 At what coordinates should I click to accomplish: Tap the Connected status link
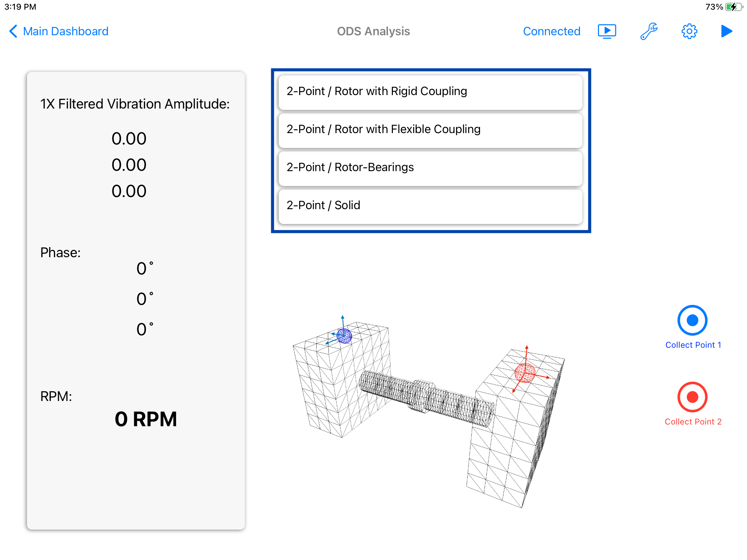pos(552,31)
